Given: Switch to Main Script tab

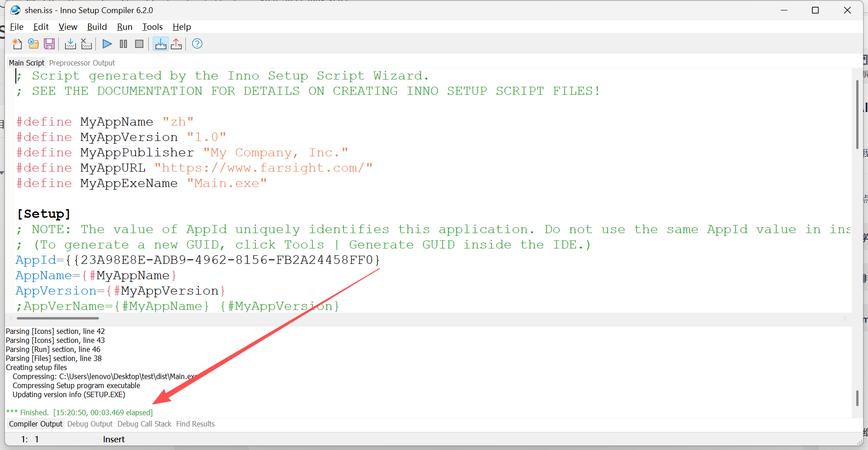Looking at the screenshot, I should click(27, 63).
